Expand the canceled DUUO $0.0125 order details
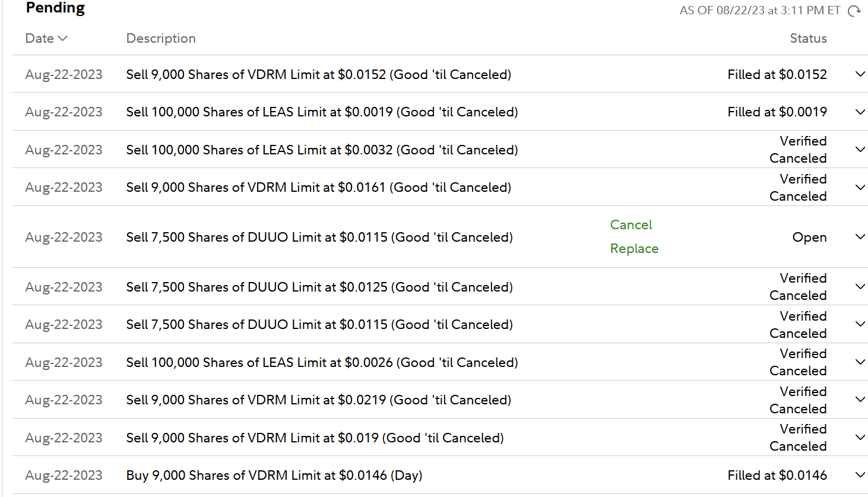Viewport: 868px width, 497px height. [x=860, y=287]
